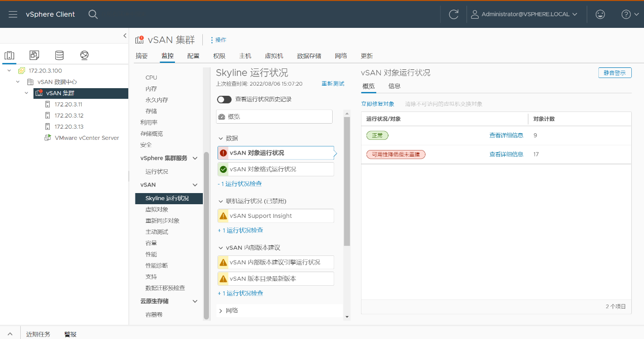The width and height of the screenshot is (644, 339).
Task: Open the smiley feedback icon
Action: click(600, 14)
